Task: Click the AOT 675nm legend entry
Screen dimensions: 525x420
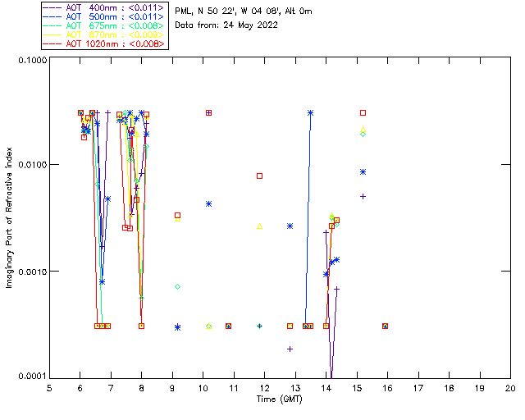Action: 103,25
